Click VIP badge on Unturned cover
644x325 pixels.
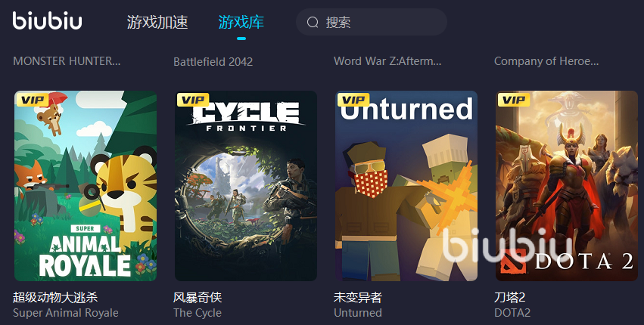(x=353, y=100)
